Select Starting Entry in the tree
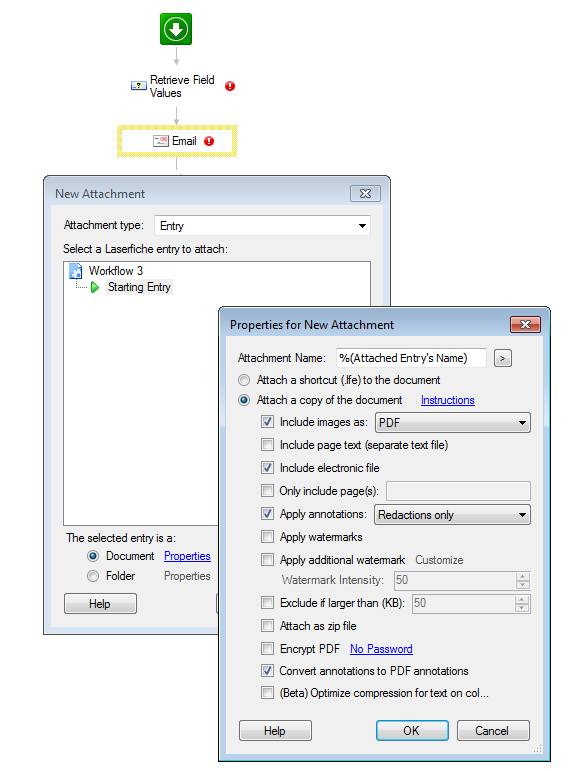The height and width of the screenshot is (771, 573). click(139, 287)
